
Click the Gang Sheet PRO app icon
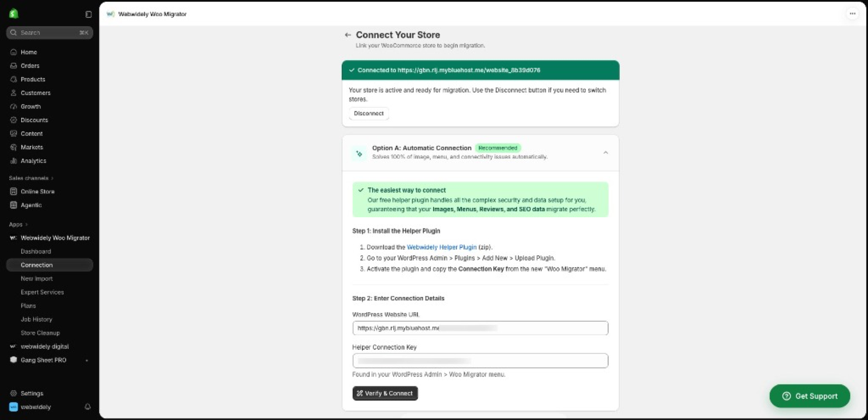coord(14,360)
